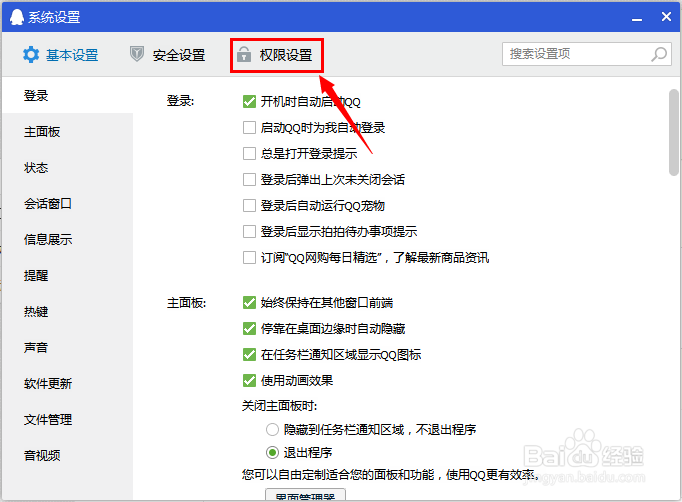Click the shield icon of 安全设置
The width and height of the screenshot is (682, 502).
pos(137,54)
